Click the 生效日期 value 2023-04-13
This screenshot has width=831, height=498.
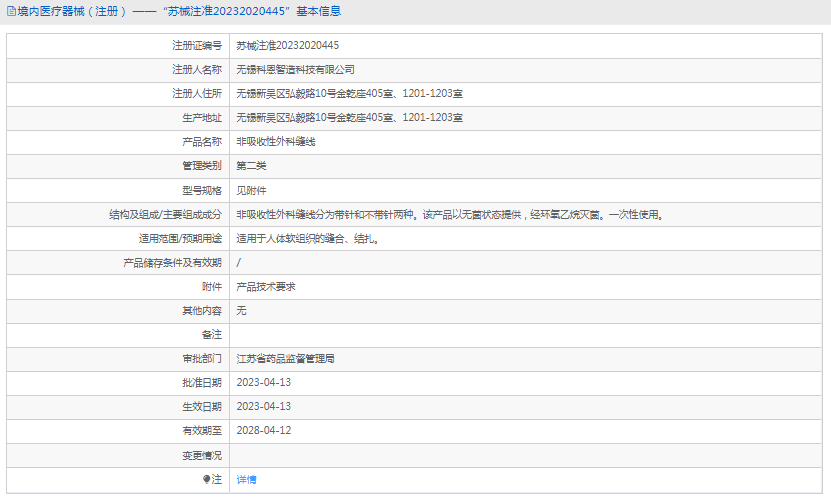pyautogui.click(x=263, y=406)
